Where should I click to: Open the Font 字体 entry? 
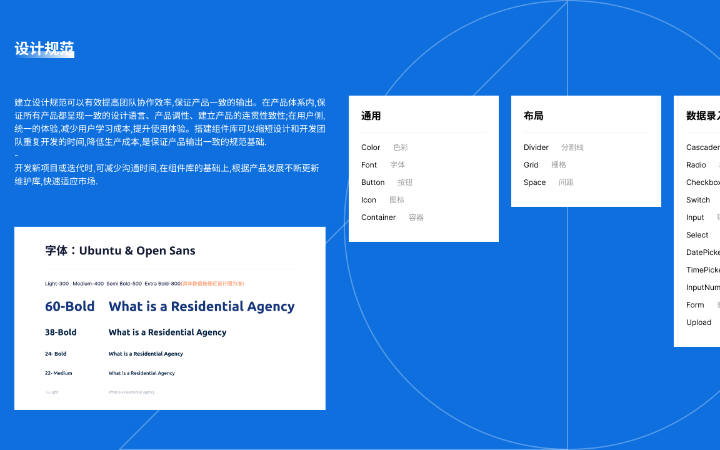coord(370,165)
